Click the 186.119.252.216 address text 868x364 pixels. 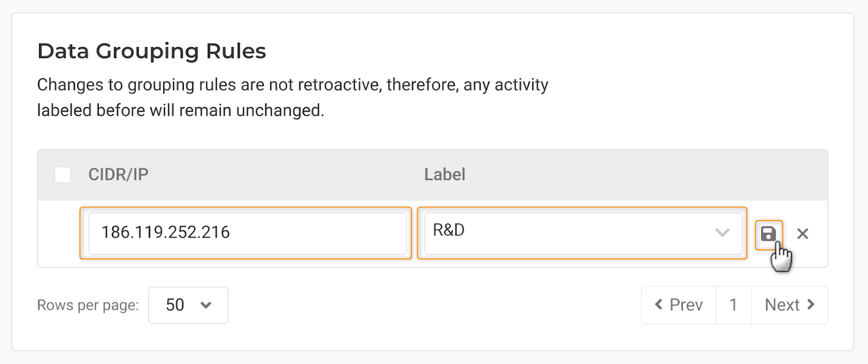click(165, 233)
